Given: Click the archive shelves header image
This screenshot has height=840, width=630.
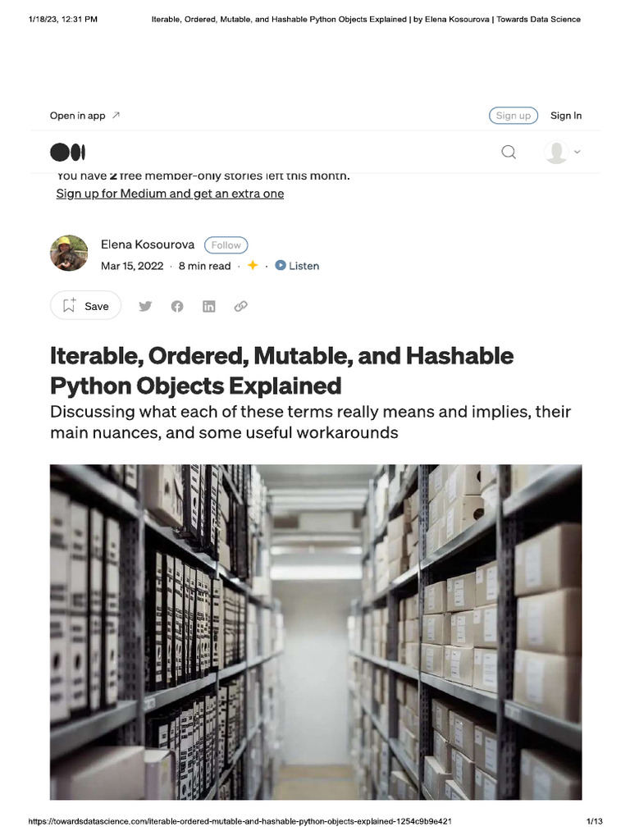Looking at the screenshot, I should coord(316,632).
